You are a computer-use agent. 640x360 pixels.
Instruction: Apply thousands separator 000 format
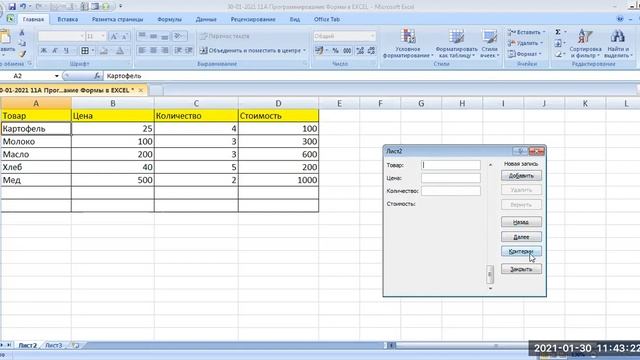point(347,51)
